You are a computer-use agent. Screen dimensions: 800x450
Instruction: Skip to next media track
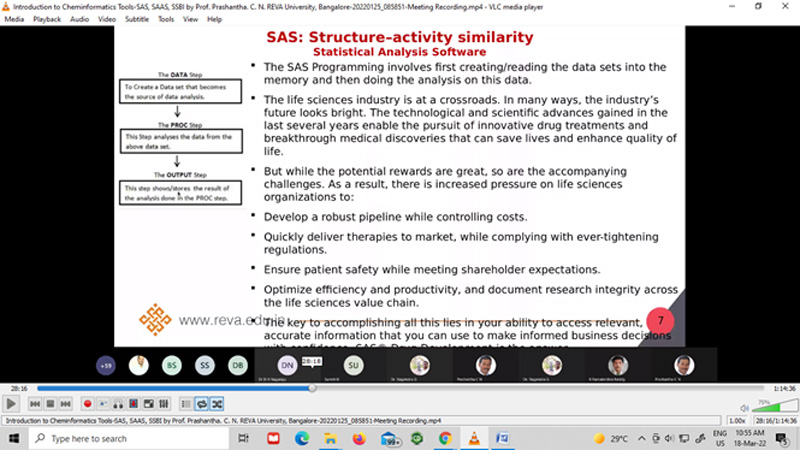point(65,404)
